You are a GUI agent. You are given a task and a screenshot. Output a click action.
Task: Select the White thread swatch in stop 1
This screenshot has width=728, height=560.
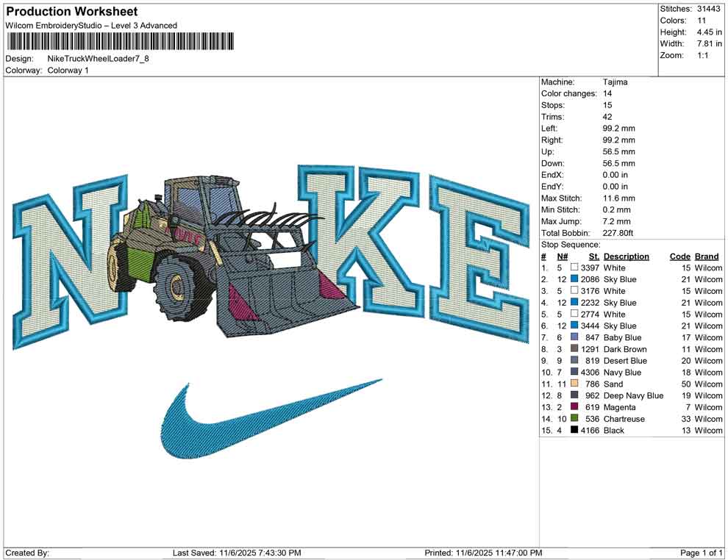[x=573, y=268]
